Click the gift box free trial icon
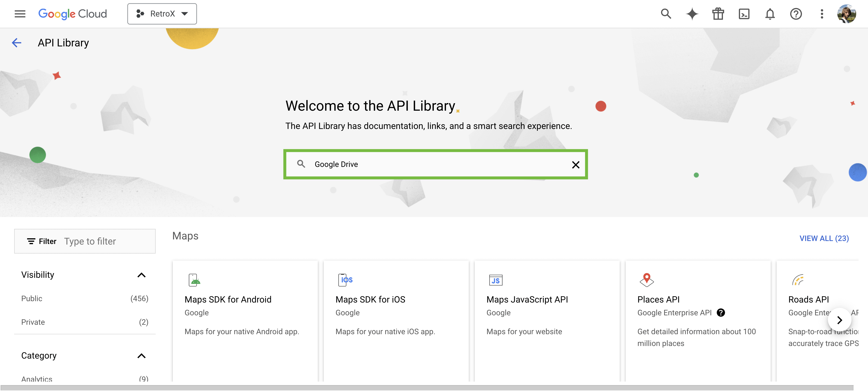 pyautogui.click(x=718, y=14)
